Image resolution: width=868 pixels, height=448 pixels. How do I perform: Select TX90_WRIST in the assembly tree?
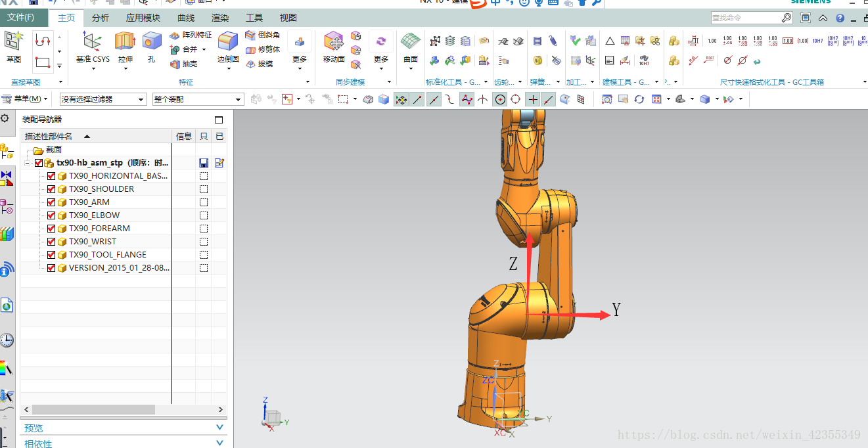coord(93,242)
